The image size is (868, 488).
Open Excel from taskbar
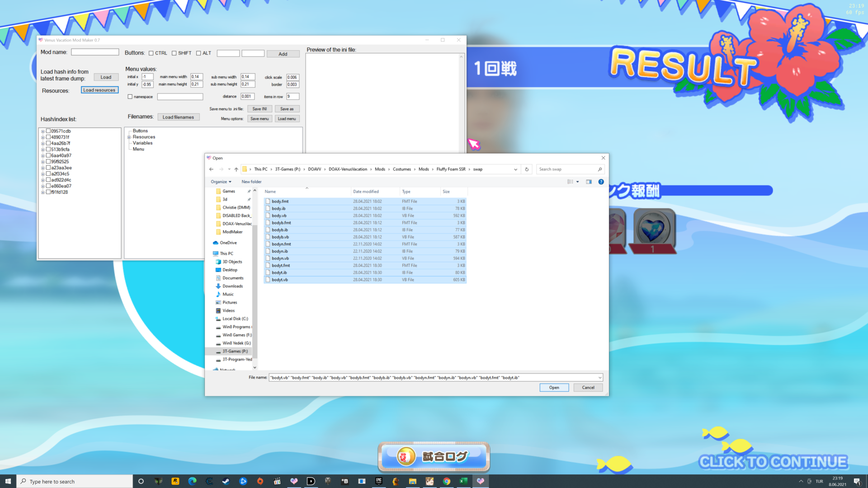[463, 481]
